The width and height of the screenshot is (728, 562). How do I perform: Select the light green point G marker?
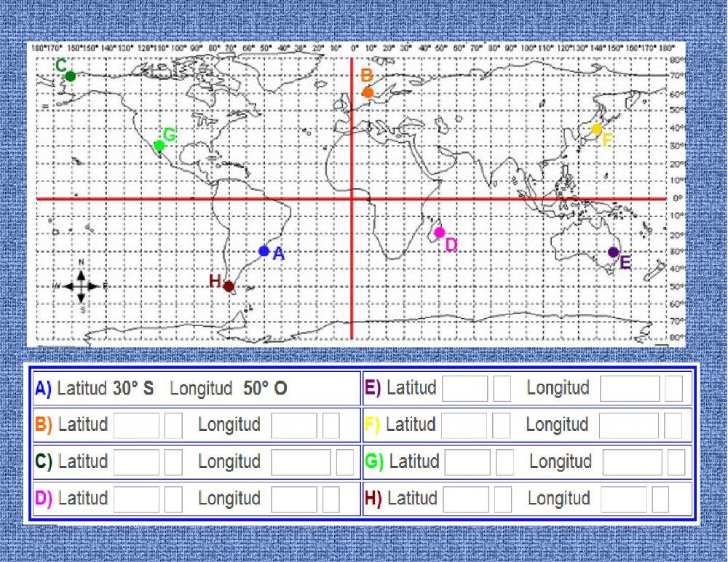point(159,146)
